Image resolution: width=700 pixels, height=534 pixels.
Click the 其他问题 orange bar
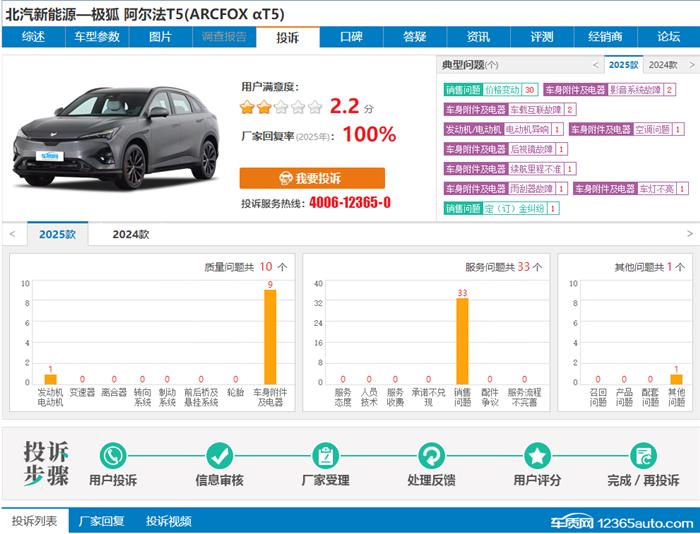[x=676, y=379]
